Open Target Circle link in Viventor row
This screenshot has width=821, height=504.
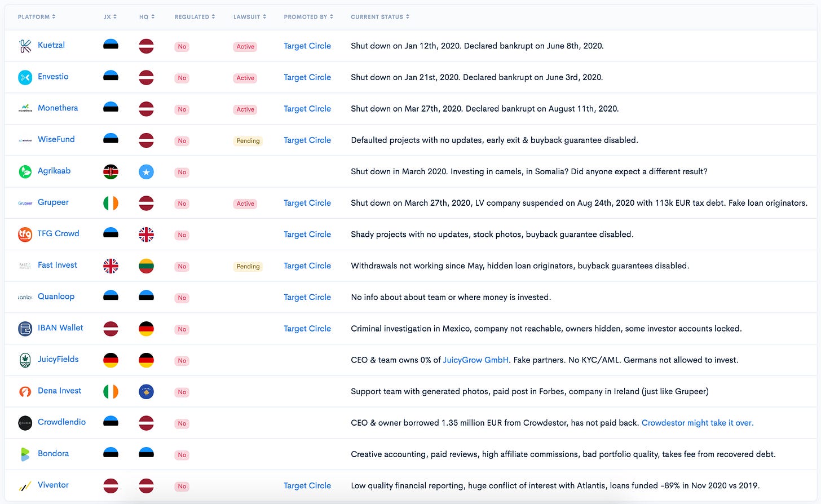click(x=307, y=485)
